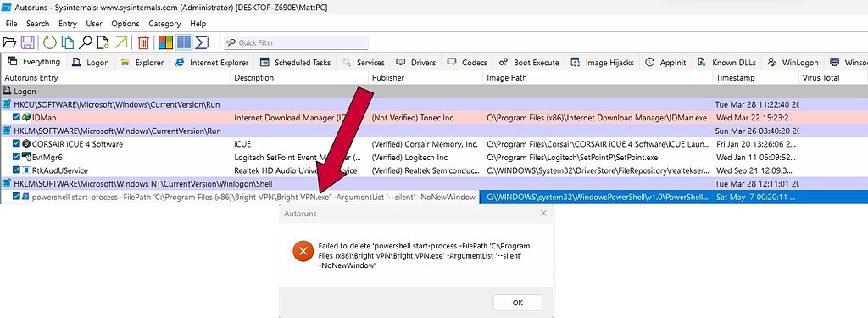
Task: Switch to the Drivers tab
Action: [415, 63]
